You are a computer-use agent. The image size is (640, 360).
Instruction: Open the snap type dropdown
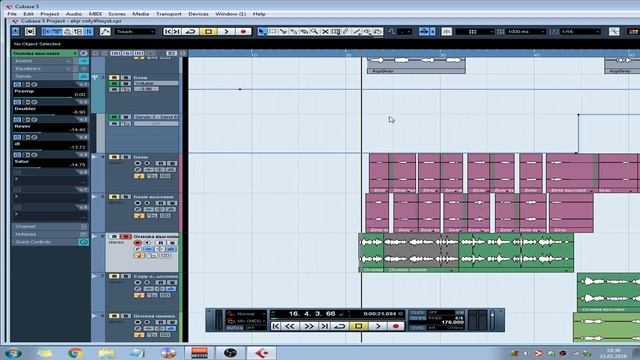(475, 31)
